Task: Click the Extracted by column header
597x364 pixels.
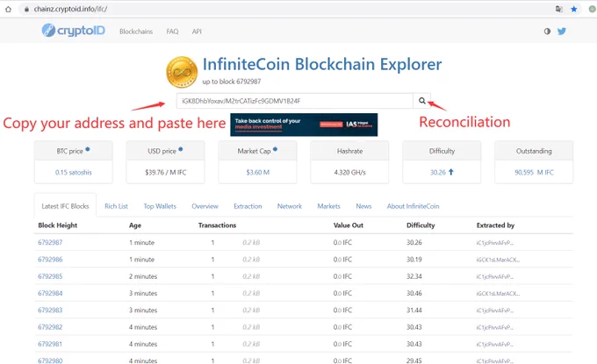Action: coord(495,225)
